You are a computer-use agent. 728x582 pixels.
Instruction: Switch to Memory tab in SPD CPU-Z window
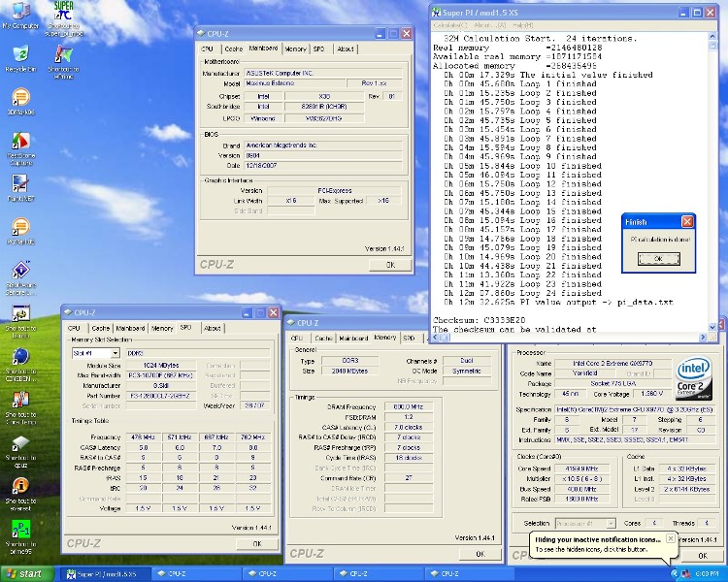[x=162, y=328]
